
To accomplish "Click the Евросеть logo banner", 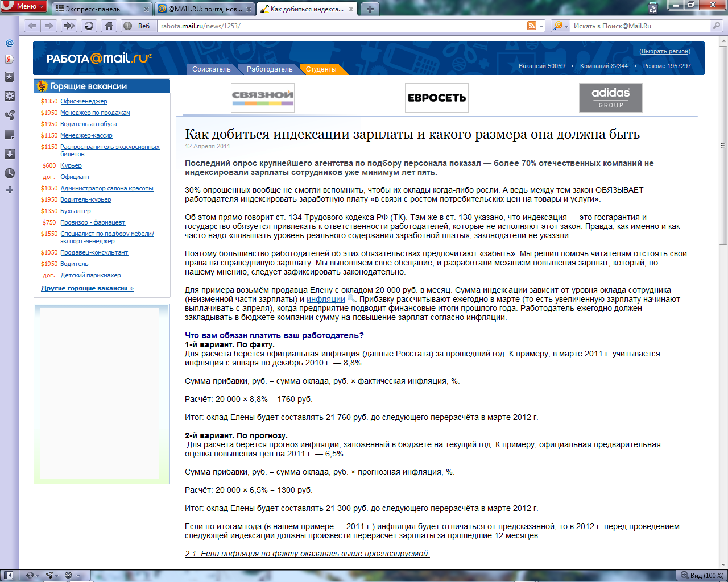I will coord(436,98).
